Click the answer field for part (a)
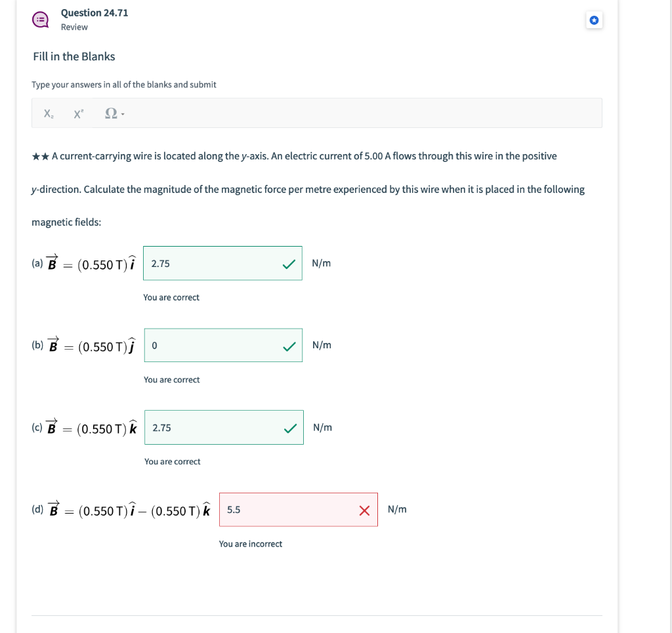 click(222, 264)
